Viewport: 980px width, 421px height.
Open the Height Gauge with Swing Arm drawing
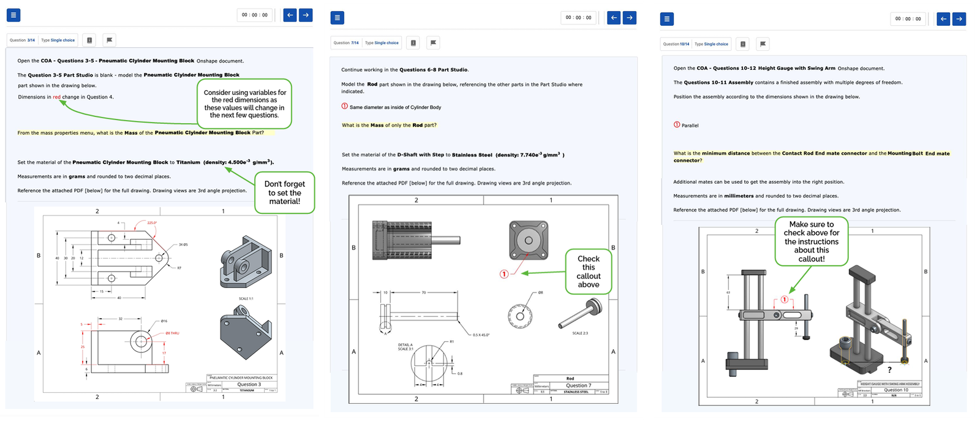[x=814, y=316]
